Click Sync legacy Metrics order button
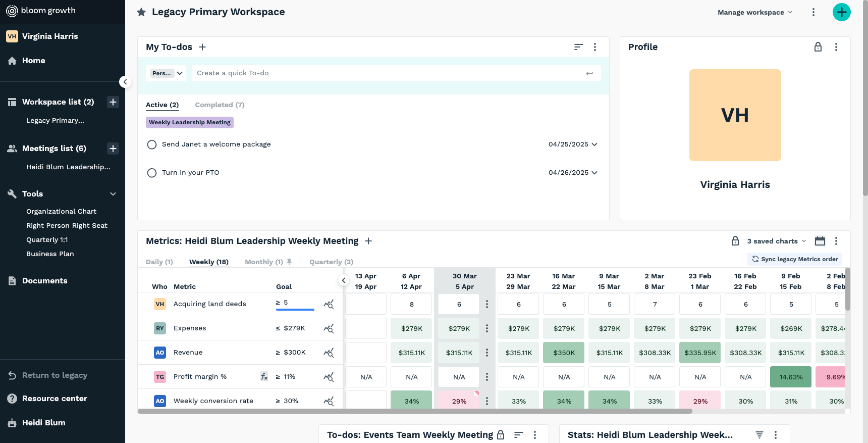This screenshot has height=443, width=868. 795,259
